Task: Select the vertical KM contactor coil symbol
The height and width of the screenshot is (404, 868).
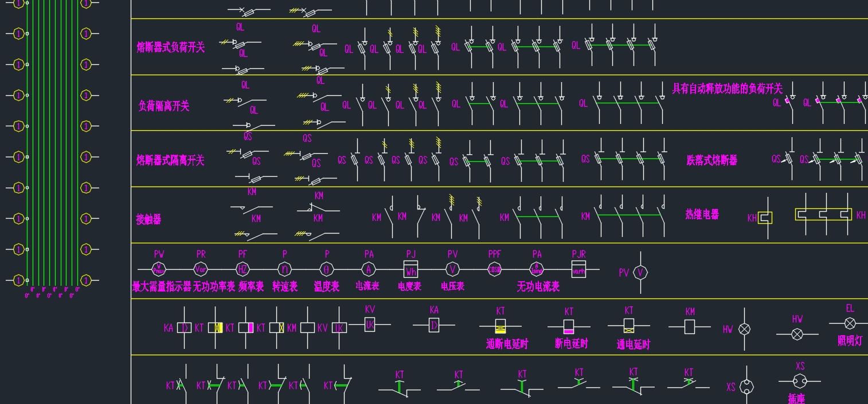Action: click(x=307, y=328)
